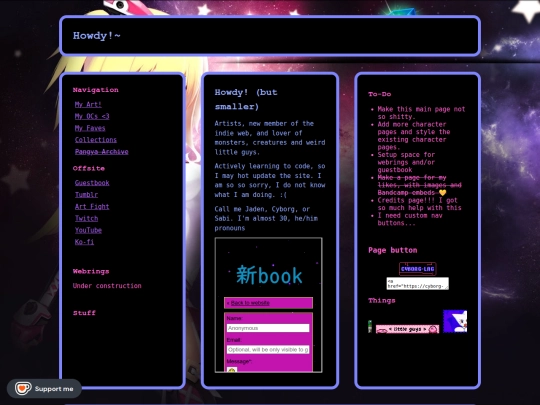Click the struck-through Bandcamp embeds to-do item
The width and height of the screenshot is (540, 405).
click(419, 185)
